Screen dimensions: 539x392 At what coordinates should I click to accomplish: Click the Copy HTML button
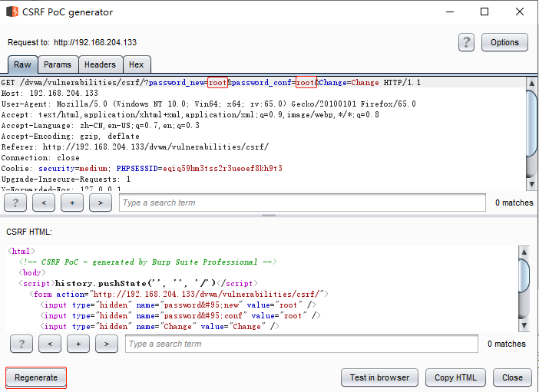(455, 377)
